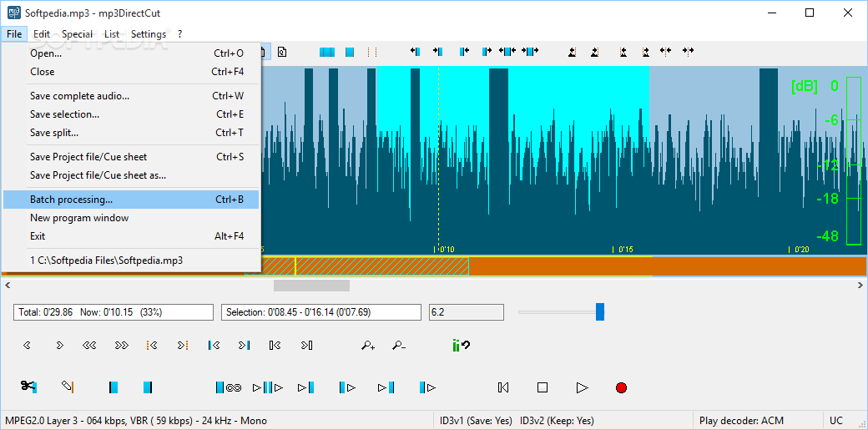This screenshot has height=430, width=868.
Task: Open the Settings menu
Action: point(149,33)
